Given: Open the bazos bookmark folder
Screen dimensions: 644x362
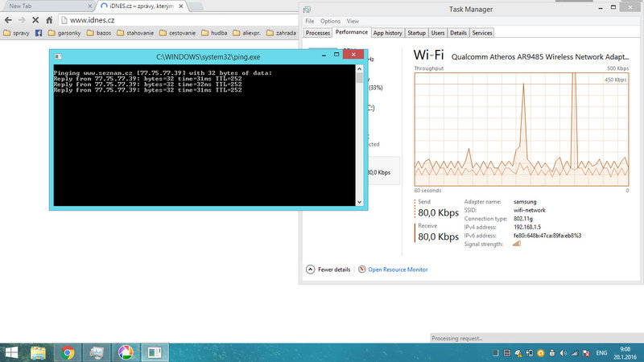Looking at the screenshot, I should (99, 33).
